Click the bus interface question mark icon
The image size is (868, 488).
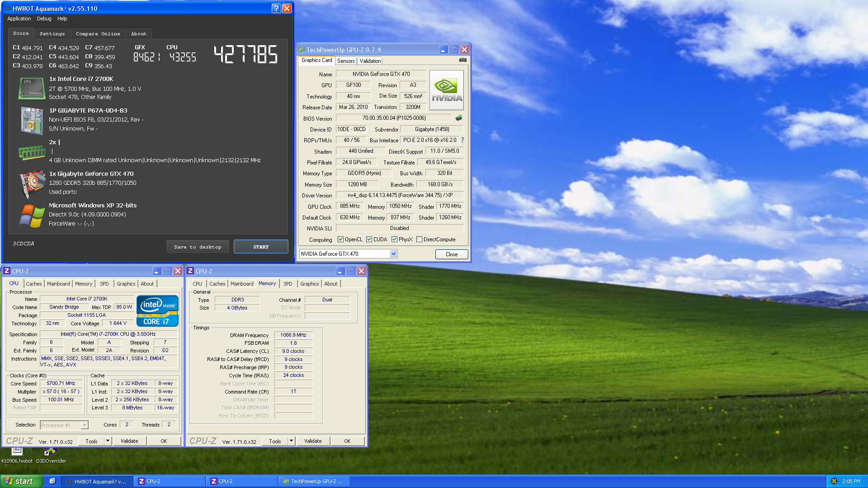(462, 140)
